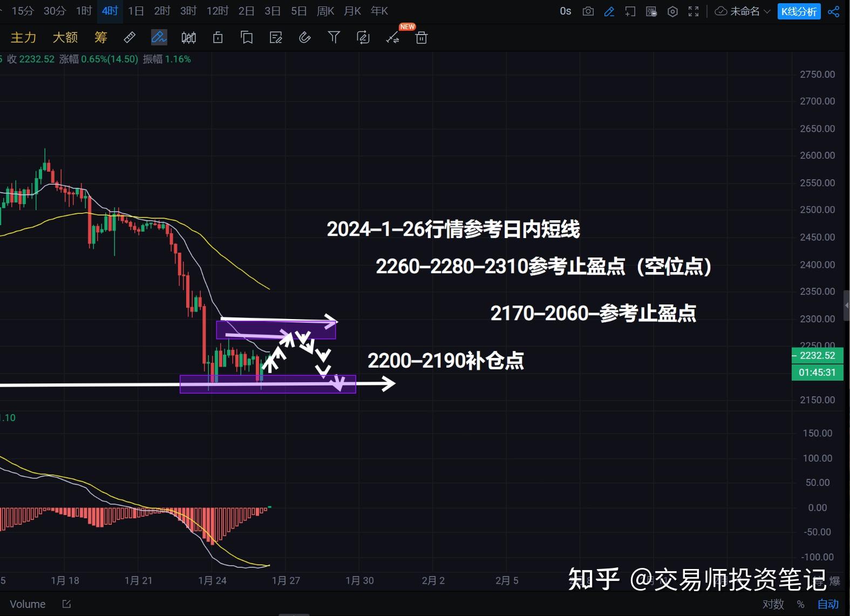850x616 pixels.
Task: Open the bookmark templates icon
Action: 247,37
